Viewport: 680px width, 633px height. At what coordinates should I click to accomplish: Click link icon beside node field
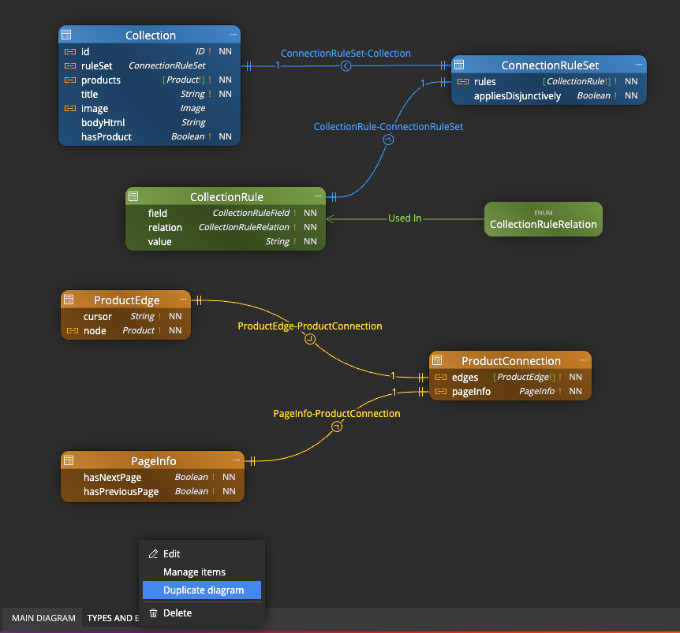tap(72, 331)
